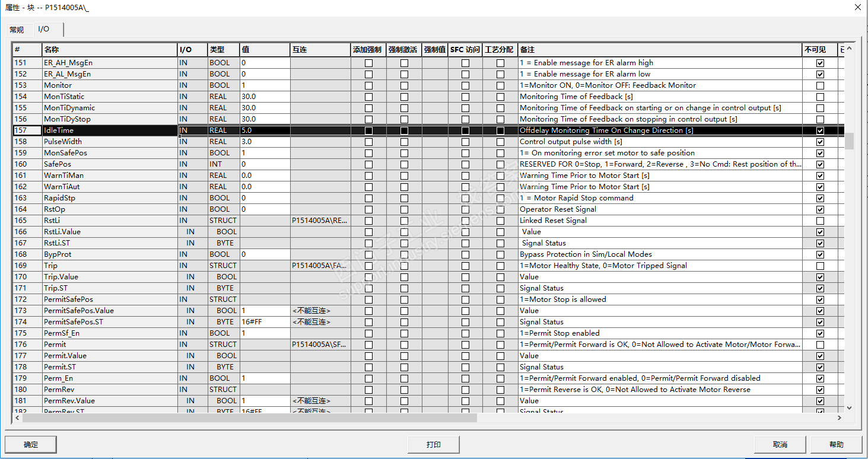
Task: Click the Permit interconnection cell
Action: tap(320, 345)
